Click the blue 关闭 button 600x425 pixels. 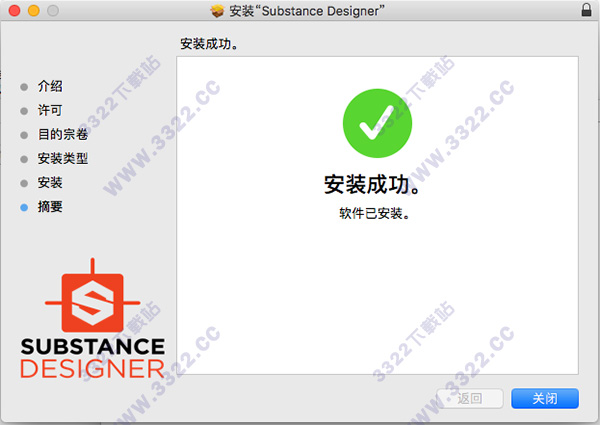[545, 399]
